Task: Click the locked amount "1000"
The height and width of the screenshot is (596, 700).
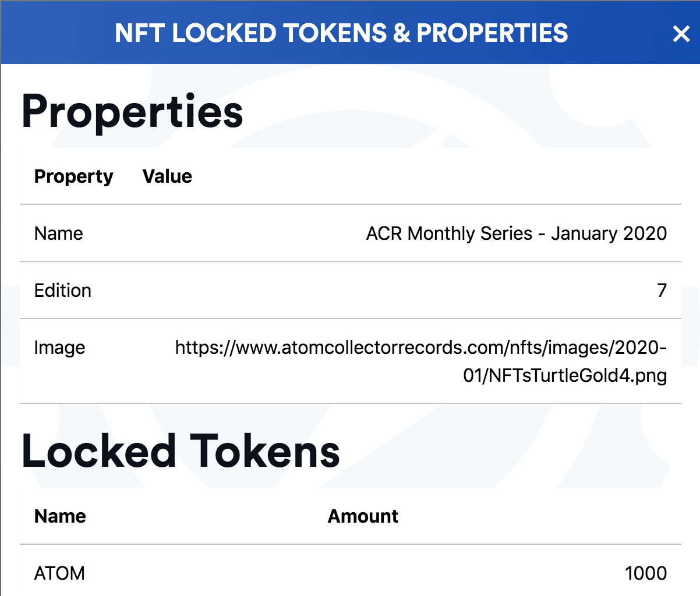Action: 645,573
